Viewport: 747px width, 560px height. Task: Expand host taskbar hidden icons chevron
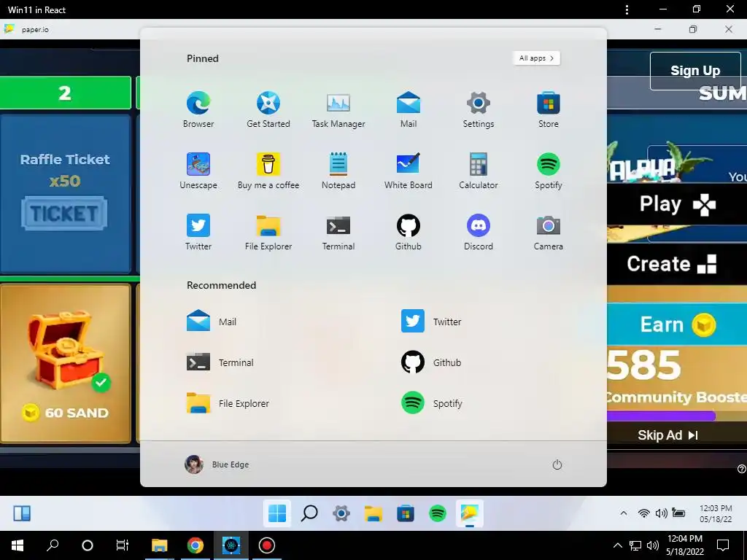click(617, 545)
